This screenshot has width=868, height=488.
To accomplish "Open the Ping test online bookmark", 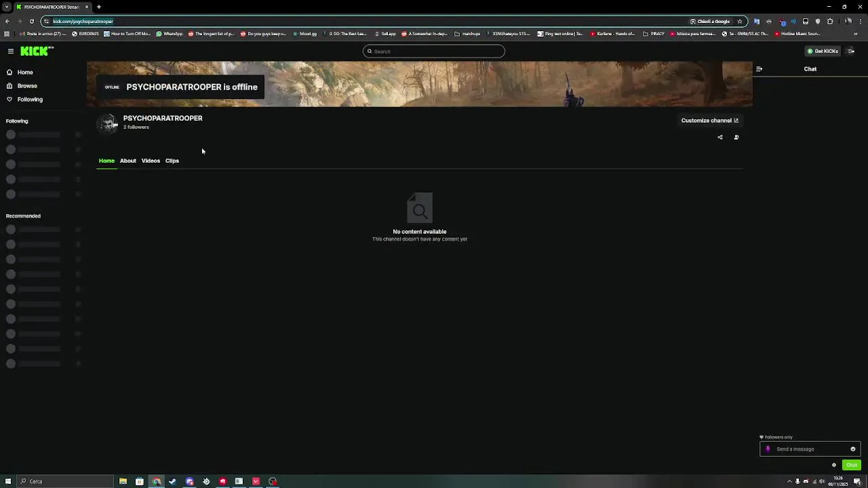I will [560, 33].
